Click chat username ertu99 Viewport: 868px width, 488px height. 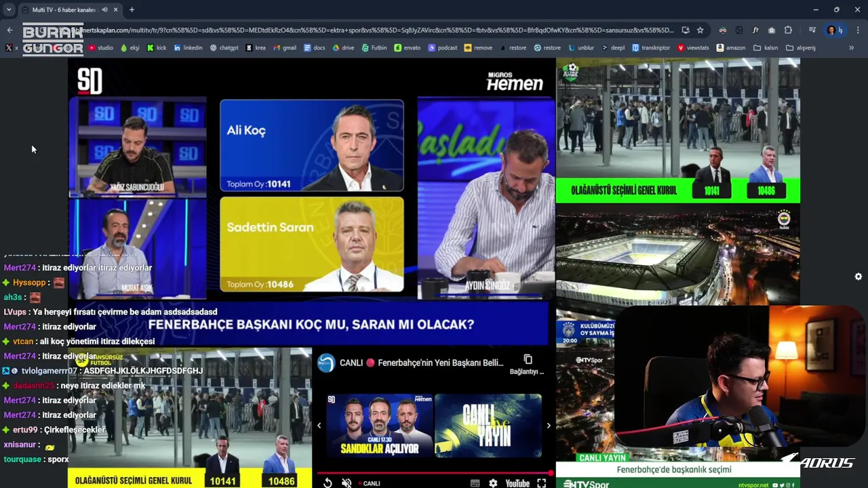tap(25, 430)
